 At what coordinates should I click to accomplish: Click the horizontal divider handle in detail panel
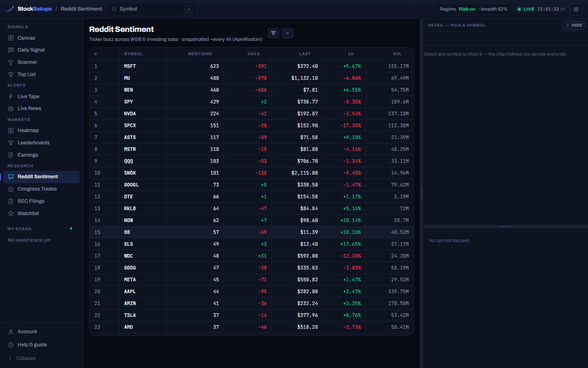[505, 226]
